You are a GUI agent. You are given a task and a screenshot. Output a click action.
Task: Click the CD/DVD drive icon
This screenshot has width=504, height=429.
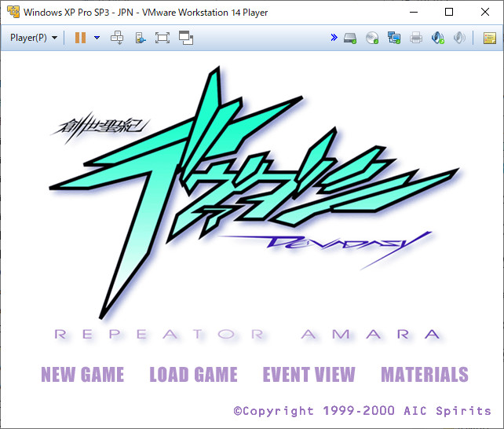(x=372, y=38)
